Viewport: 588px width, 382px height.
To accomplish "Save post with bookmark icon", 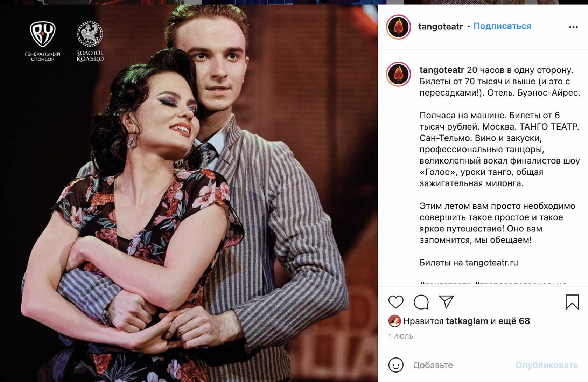I will [x=572, y=302].
